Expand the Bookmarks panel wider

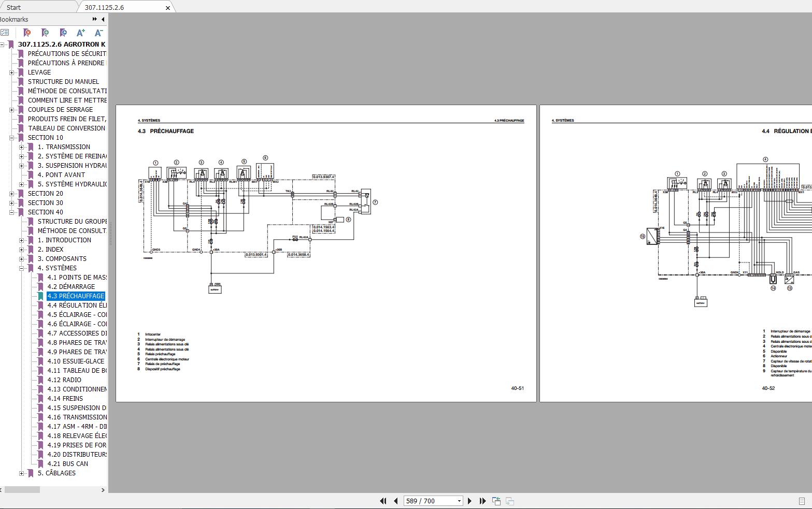[94, 19]
